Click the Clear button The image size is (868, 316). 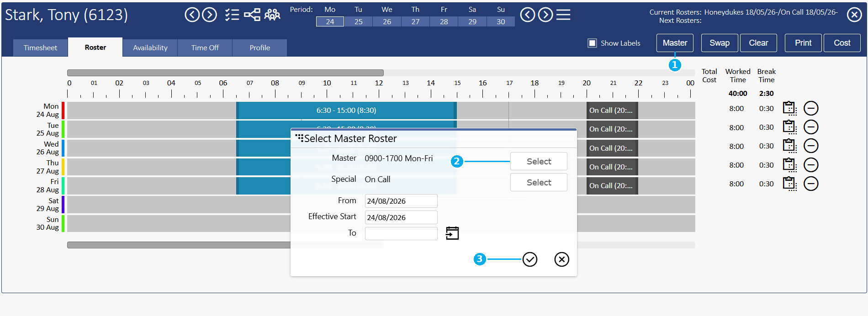(758, 43)
